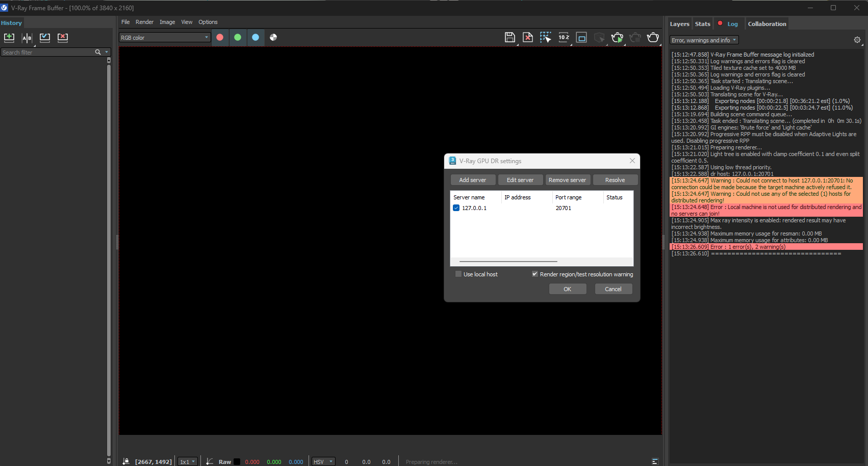Open Error, warnings and info filter dropdown
868x466 pixels.
coord(704,40)
